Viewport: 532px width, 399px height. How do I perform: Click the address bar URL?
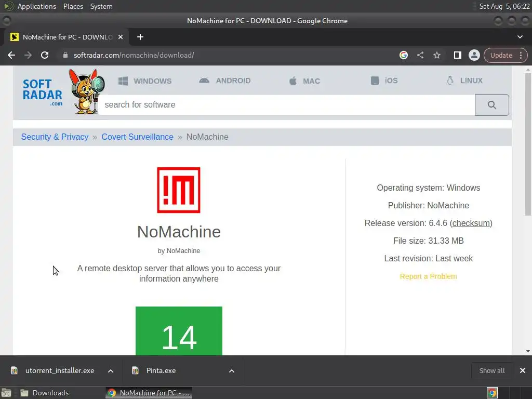click(x=134, y=55)
